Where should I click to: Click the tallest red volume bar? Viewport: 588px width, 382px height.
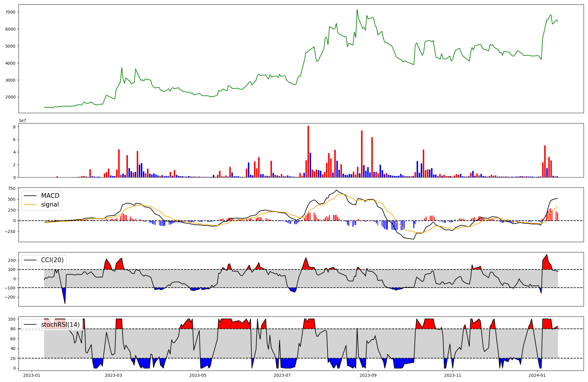[308, 151]
